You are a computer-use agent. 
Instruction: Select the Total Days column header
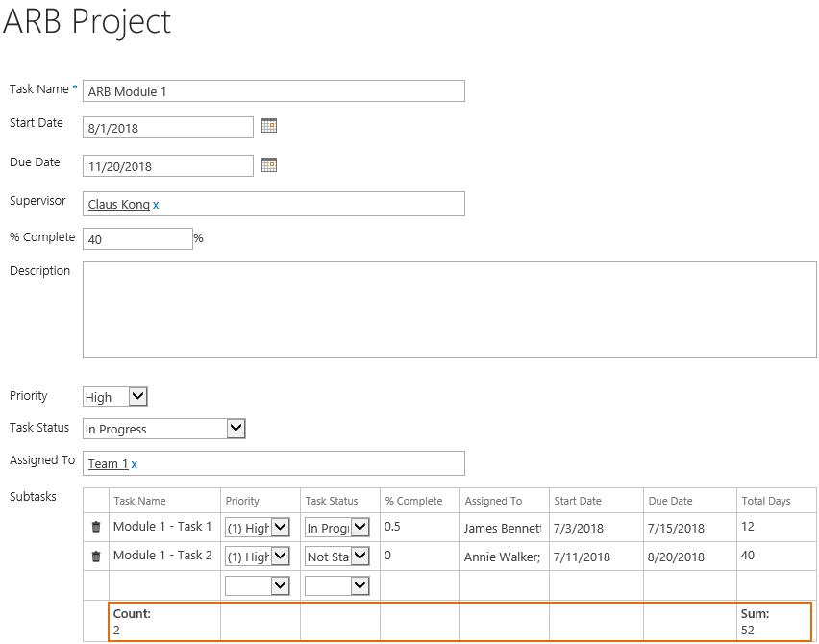tap(766, 501)
